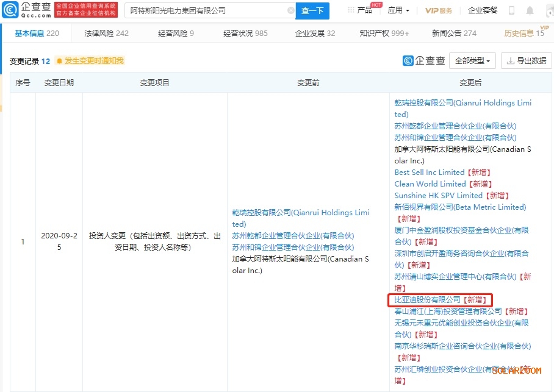Open the product grid icon menu
This screenshot has height=392, width=554.
click(x=351, y=10)
